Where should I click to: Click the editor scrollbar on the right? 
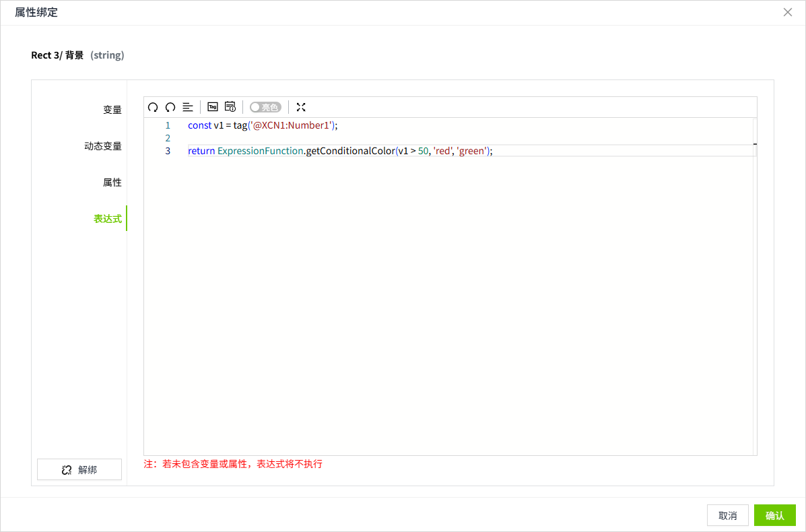click(755, 143)
